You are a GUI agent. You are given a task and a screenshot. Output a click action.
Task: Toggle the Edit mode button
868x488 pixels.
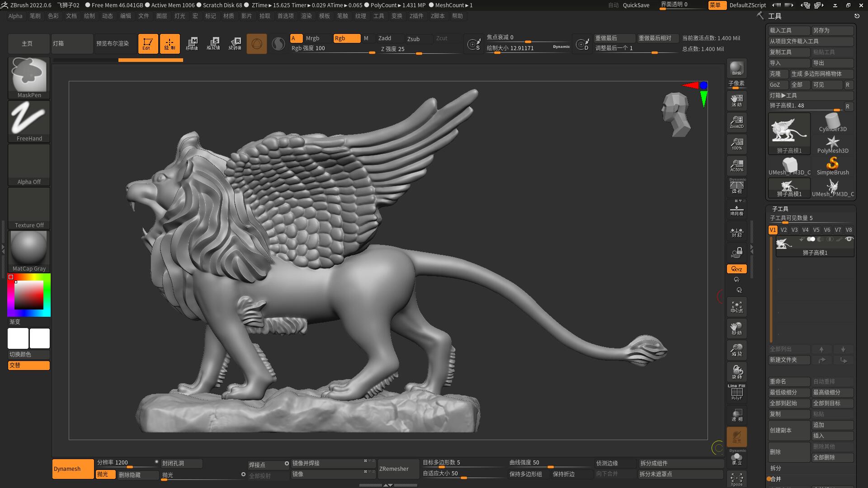coord(148,43)
